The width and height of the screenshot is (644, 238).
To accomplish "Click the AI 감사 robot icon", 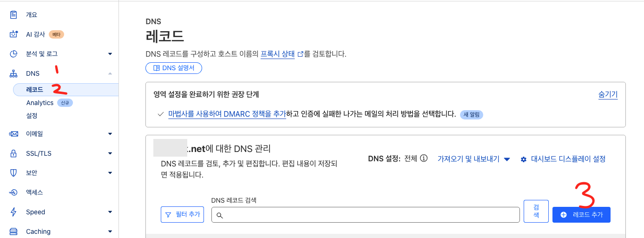I will coord(13,34).
